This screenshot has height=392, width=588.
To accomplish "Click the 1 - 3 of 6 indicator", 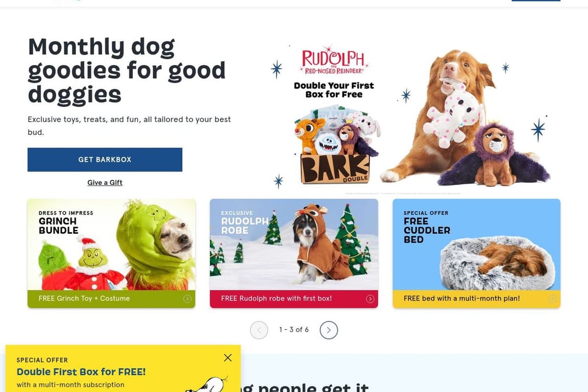I will [293, 330].
